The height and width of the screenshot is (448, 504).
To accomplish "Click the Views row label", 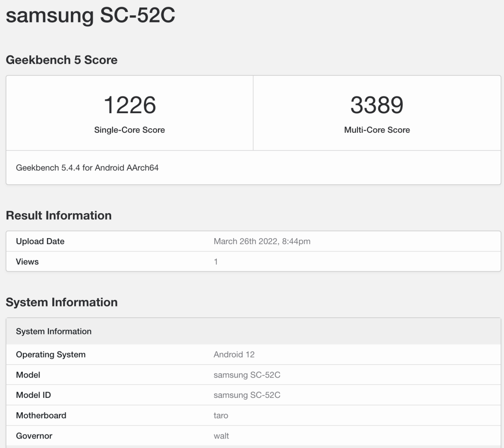I will [x=27, y=262].
